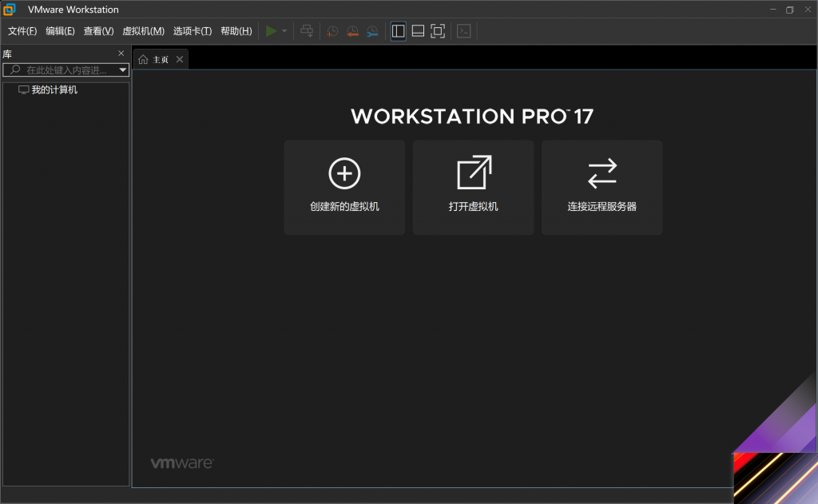Open the 查看(V) menu
The image size is (818, 504).
(x=98, y=31)
